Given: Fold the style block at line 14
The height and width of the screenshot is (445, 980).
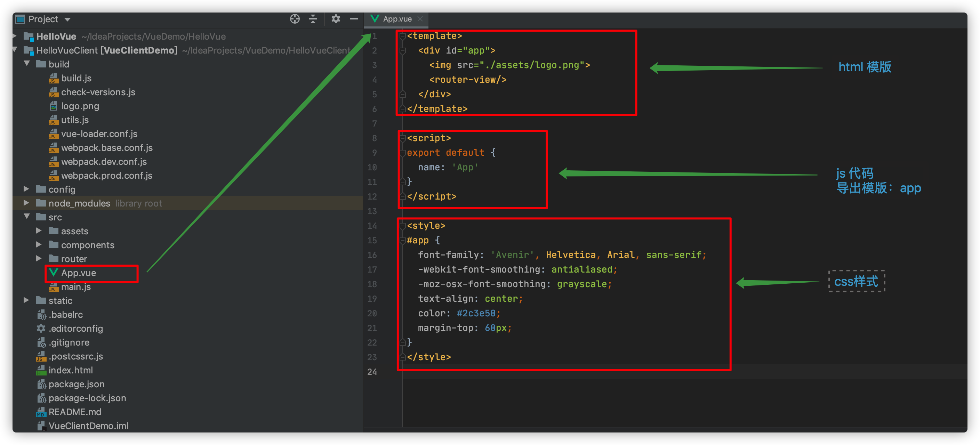Looking at the screenshot, I should pos(402,226).
